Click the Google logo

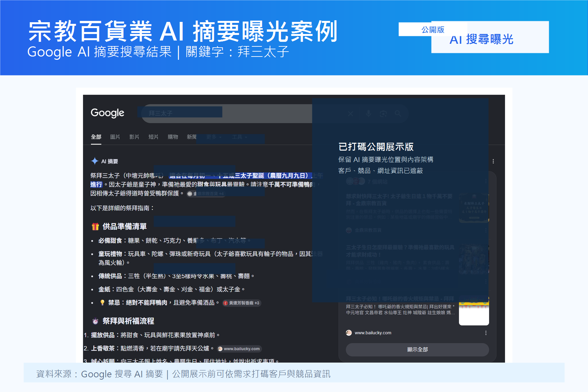click(x=107, y=113)
